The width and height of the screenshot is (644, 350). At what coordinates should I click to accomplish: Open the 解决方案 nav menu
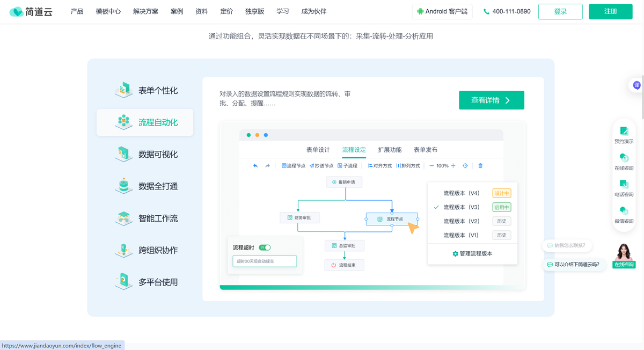click(x=145, y=11)
